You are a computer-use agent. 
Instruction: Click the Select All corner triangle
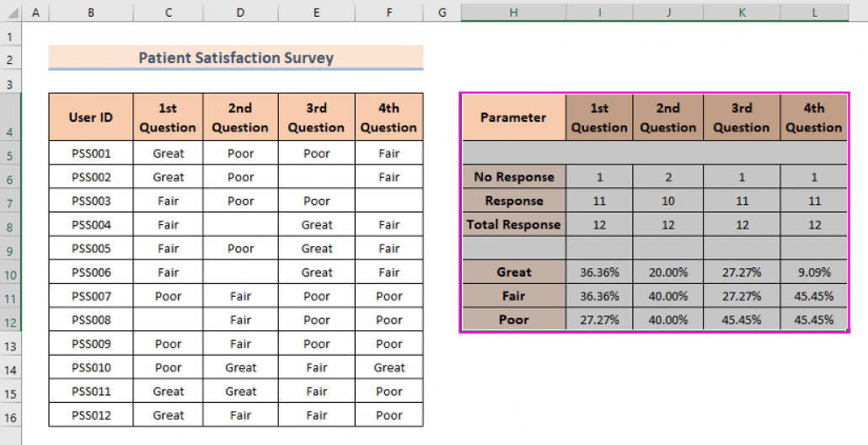(x=11, y=12)
